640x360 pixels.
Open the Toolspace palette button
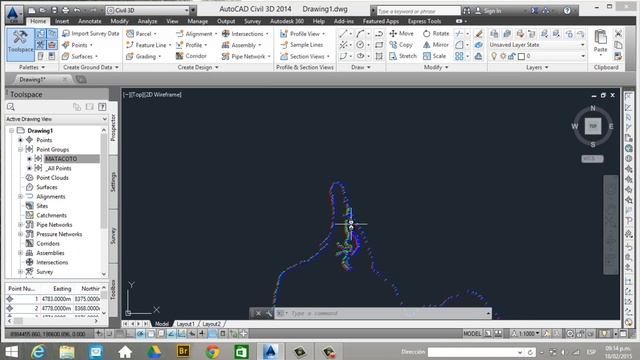(20, 44)
